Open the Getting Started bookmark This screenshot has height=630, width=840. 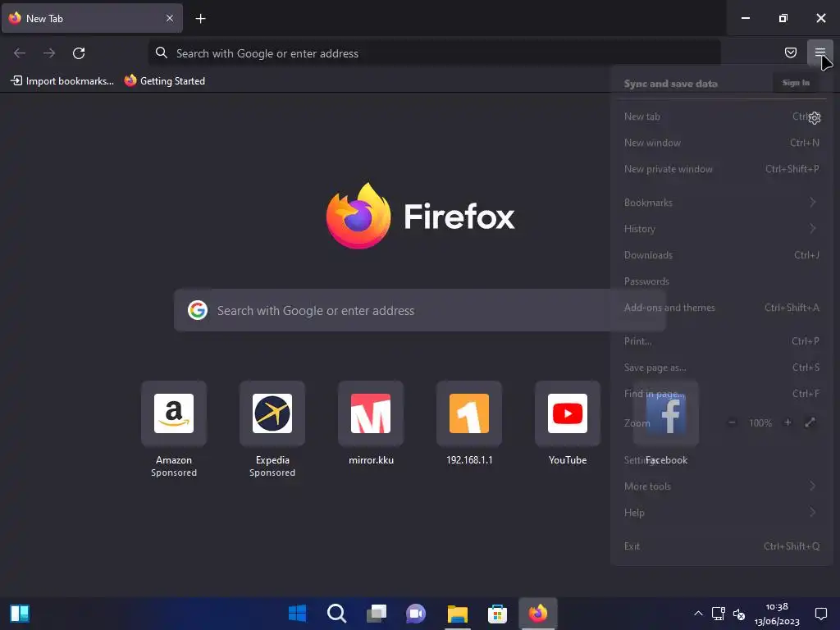pyautogui.click(x=164, y=81)
